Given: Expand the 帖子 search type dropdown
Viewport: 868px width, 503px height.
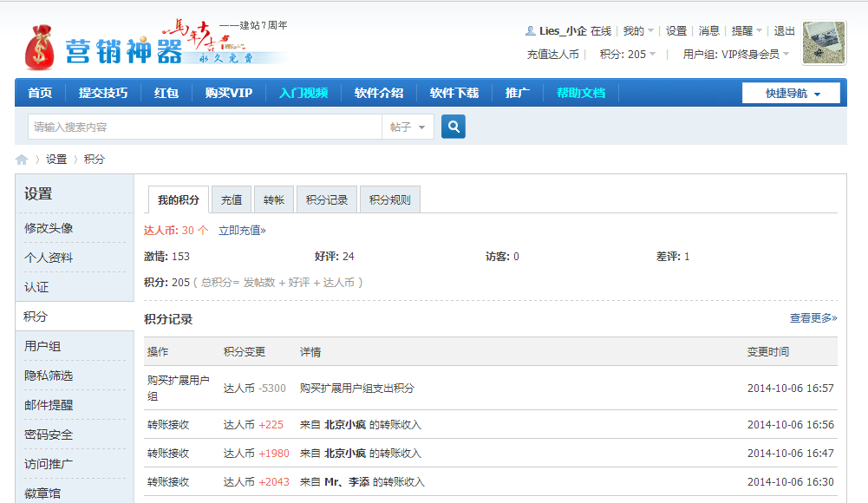Looking at the screenshot, I should pyautogui.click(x=408, y=127).
